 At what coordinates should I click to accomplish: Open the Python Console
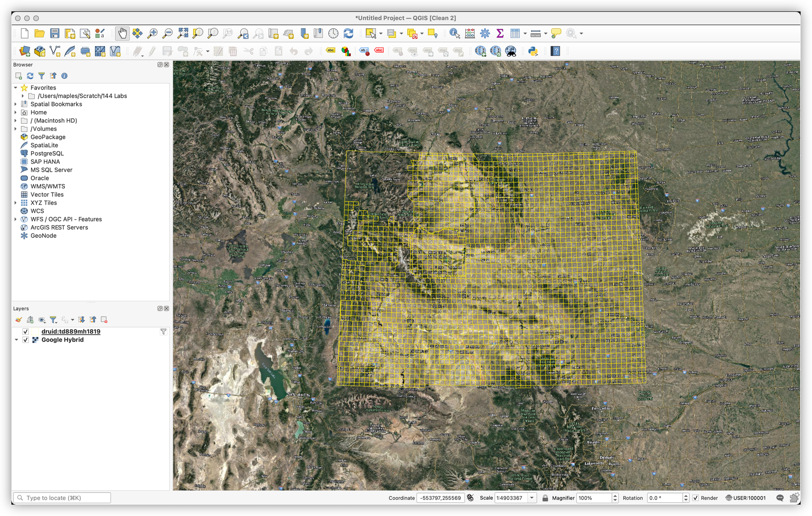[x=533, y=51]
